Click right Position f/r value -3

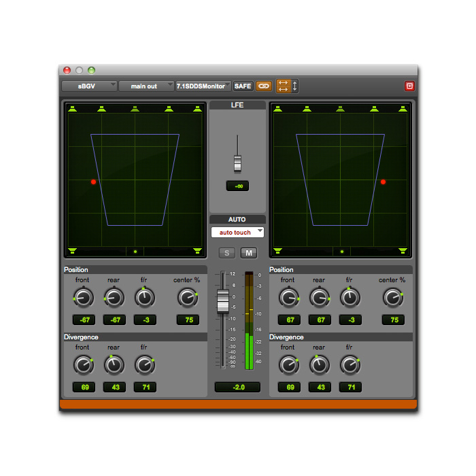350,320
